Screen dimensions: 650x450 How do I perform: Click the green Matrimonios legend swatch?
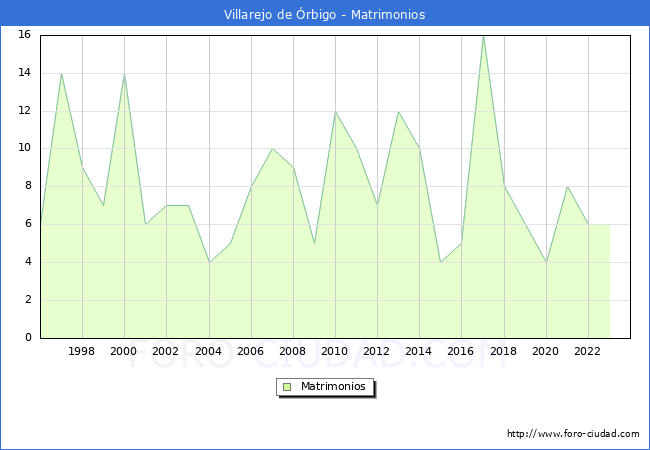(287, 387)
